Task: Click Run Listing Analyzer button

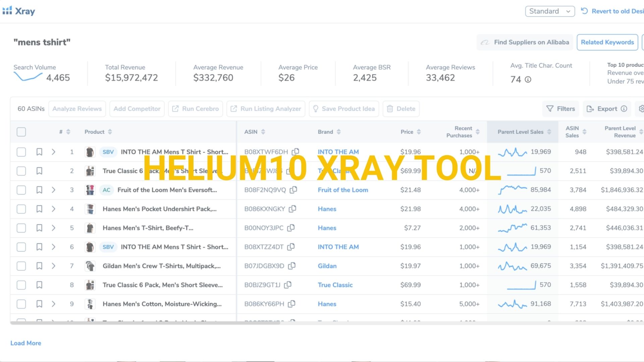Action: (x=266, y=109)
